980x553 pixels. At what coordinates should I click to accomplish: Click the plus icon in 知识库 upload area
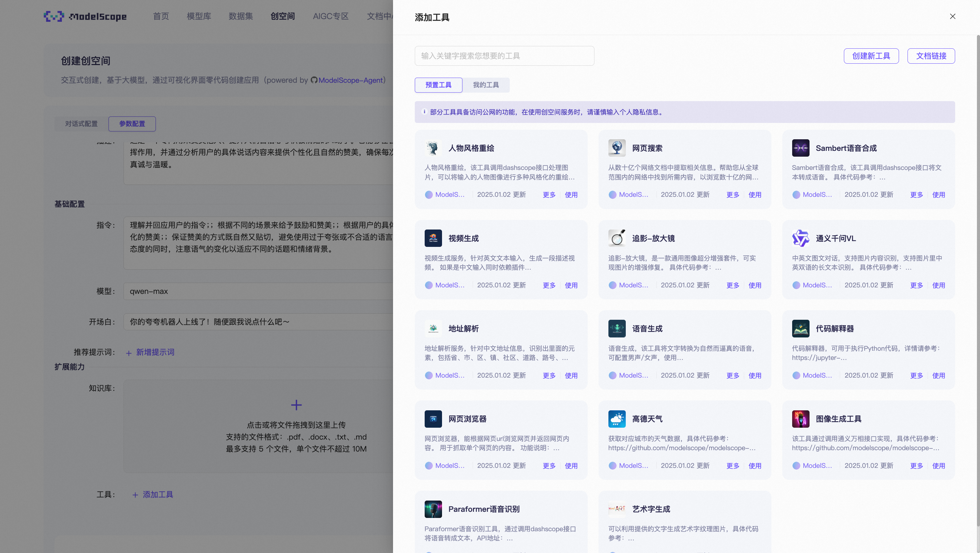(x=296, y=405)
